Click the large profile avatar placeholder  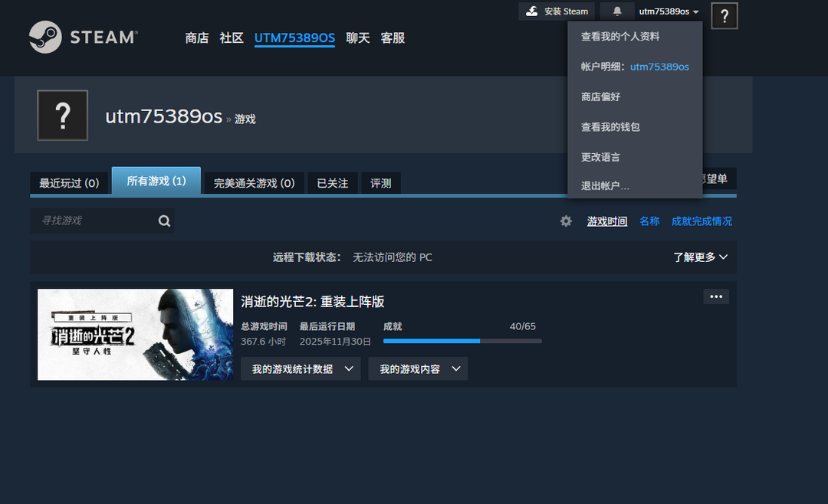[x=63, y=116]
